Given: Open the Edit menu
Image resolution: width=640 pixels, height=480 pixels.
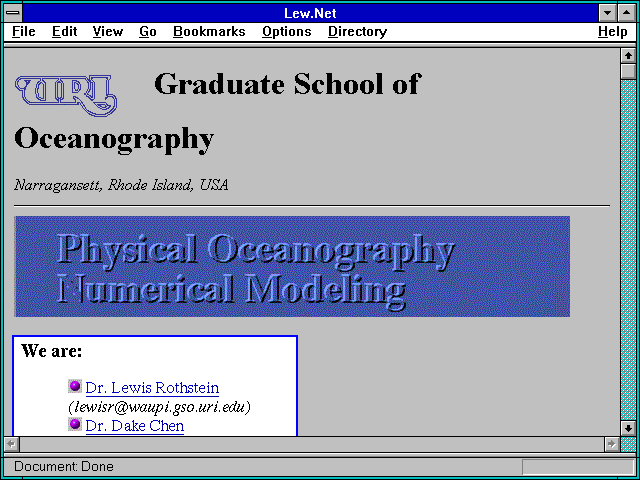Looking at the screenshot, I should [64, 31].
